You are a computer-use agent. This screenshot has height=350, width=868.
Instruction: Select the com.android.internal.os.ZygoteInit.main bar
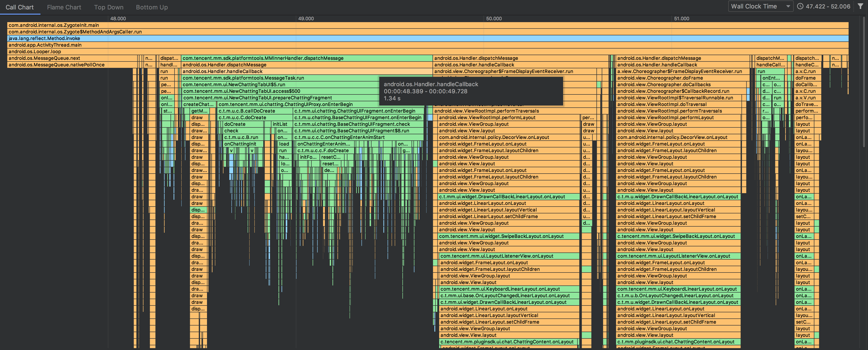point(428,25)
